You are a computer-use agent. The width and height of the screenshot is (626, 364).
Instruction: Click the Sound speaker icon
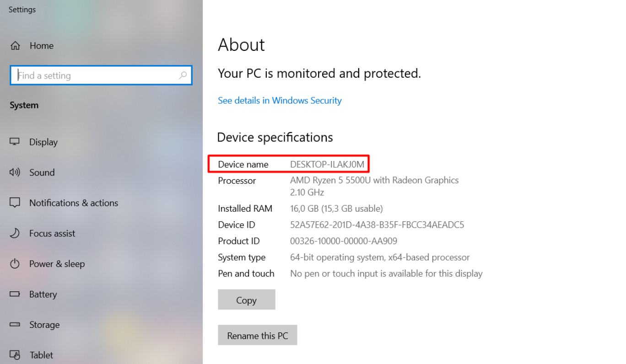(x=15, y=172)
